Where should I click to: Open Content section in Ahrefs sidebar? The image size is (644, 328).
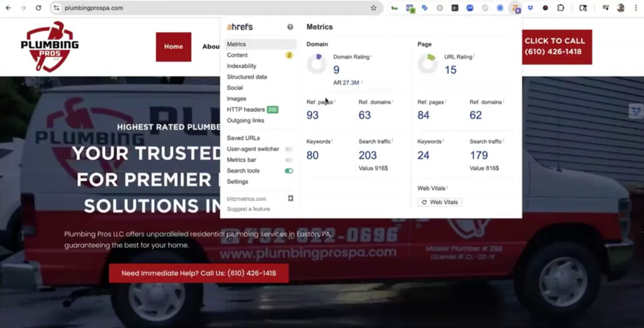pyautogui.click(x=237, y=55)
